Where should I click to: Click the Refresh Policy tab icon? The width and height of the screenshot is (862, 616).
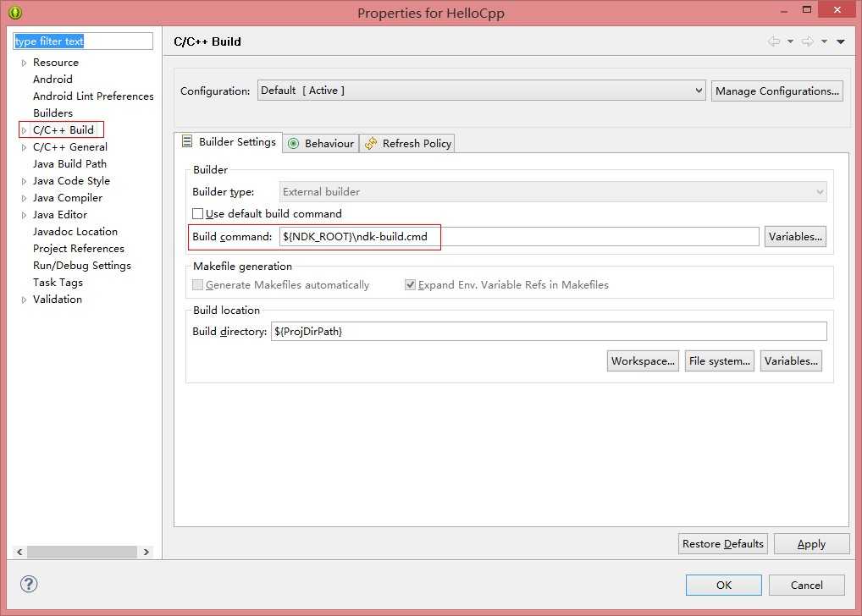(x=371, y=143)
